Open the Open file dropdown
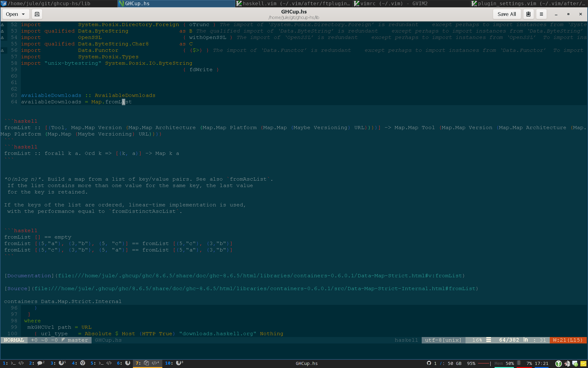This screenshot has height=368, width=588. [x=15, y=14]
